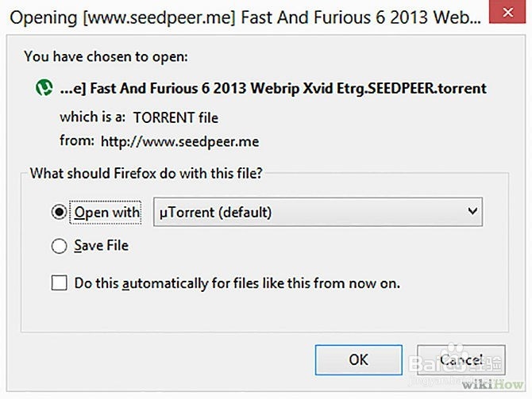Click the dropdown arrow chevron
Image resolution: width=532 pixels, height=399 pixels.
point(472,212)
